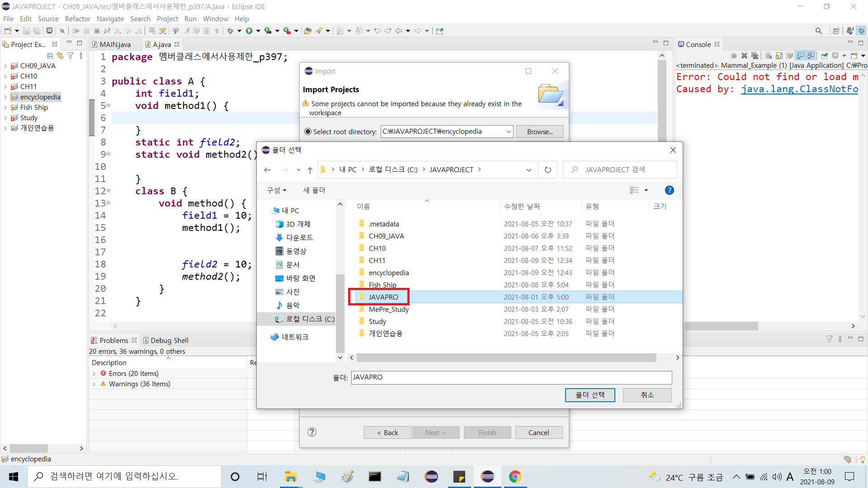Screen dimensions: 868x488
Task: Open the Refactor menu
Action: pos(77,19)
